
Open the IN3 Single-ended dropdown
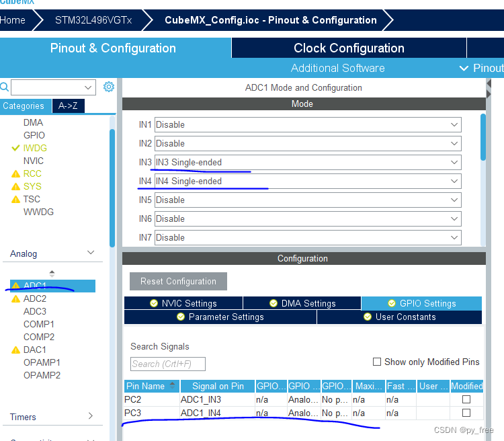pos(308,163)
